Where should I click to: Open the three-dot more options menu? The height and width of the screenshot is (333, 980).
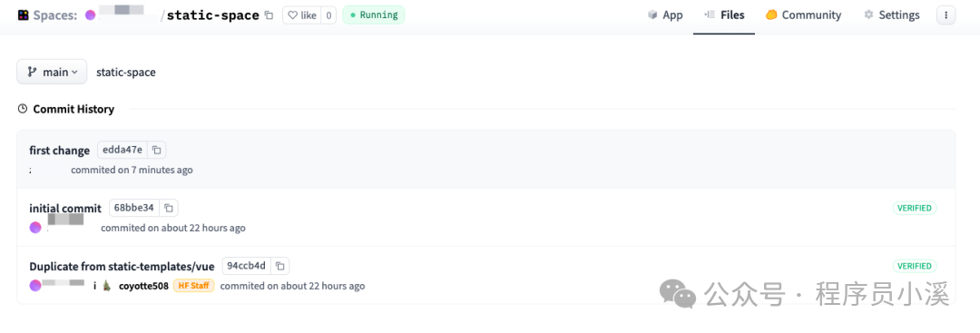point(946,15)
